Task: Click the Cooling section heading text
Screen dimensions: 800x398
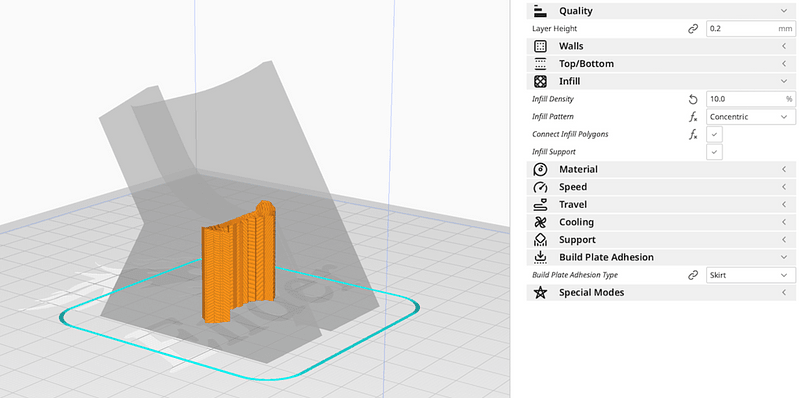Action: pyautogui.click(x=577, y=222)
